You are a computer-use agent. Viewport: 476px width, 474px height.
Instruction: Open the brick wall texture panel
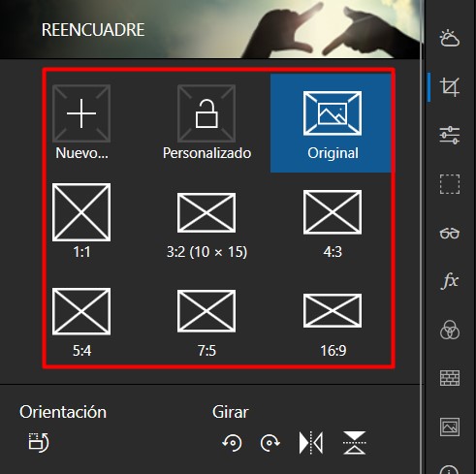[x=450, y=378]
